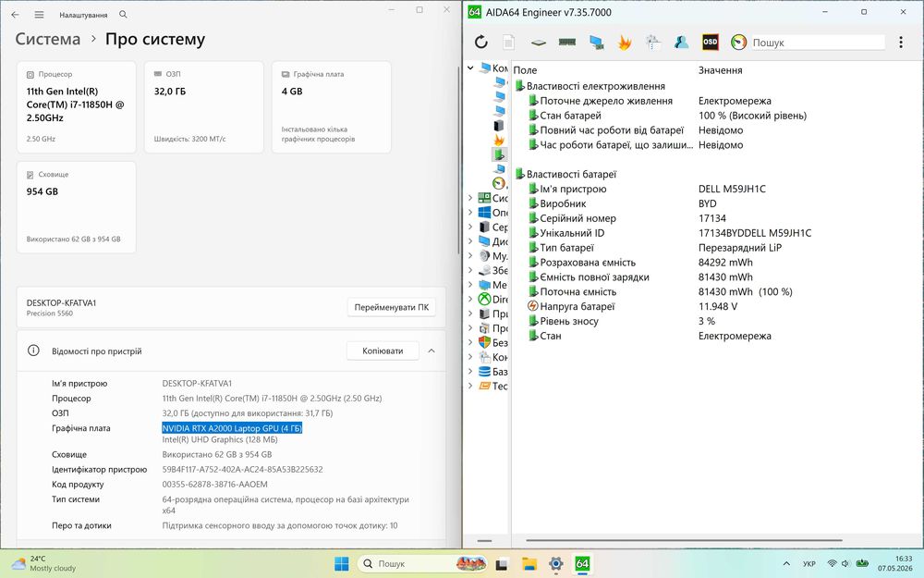
Task: Open the Процесор info card
Action: [x=76, y=106]
